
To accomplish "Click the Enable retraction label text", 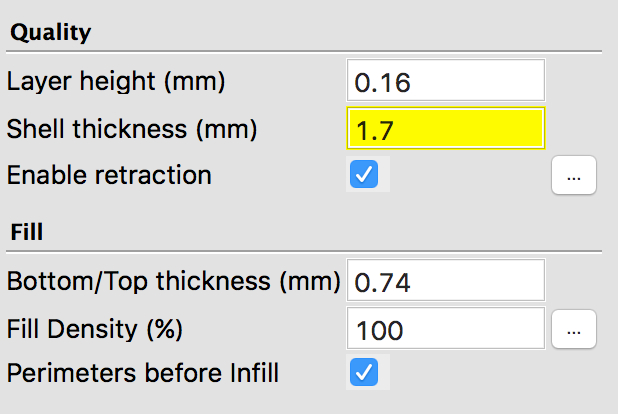I will tap(109, 175).
